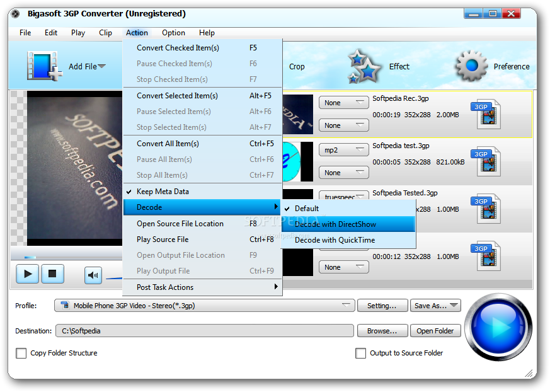The image size is (550, 392).
Task: Enable Output to Source Folder checkbox
Action: tap(360, 353)
